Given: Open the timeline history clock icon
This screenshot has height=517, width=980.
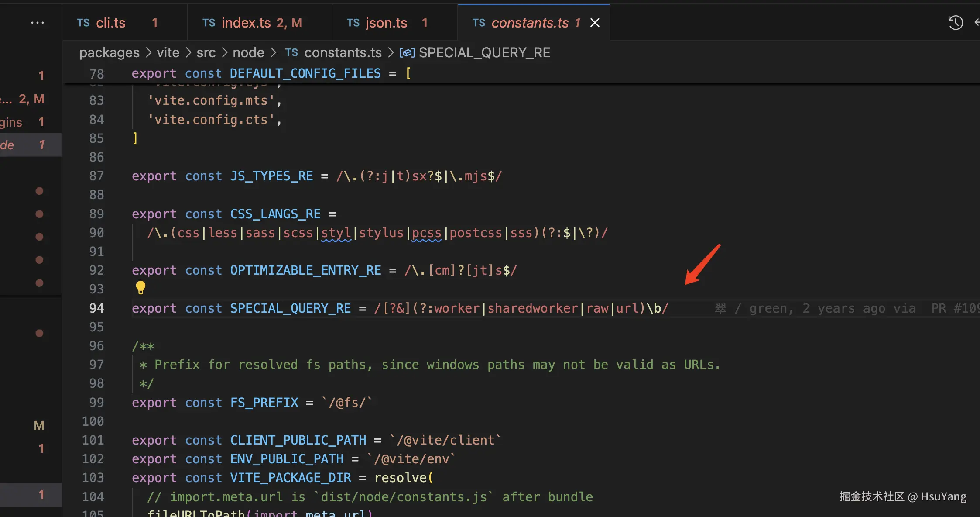Looking at the screenshot, I should click(x=955, y=23).
